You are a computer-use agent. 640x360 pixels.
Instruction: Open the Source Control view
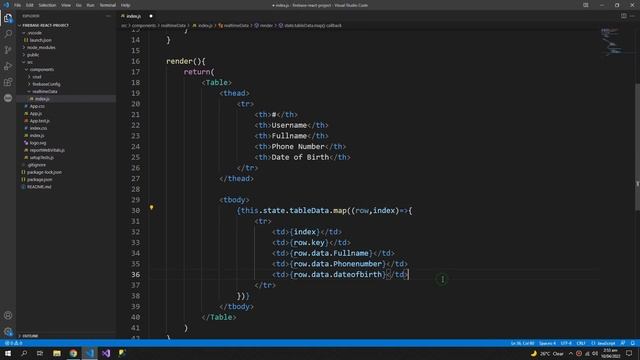point(8,50)
